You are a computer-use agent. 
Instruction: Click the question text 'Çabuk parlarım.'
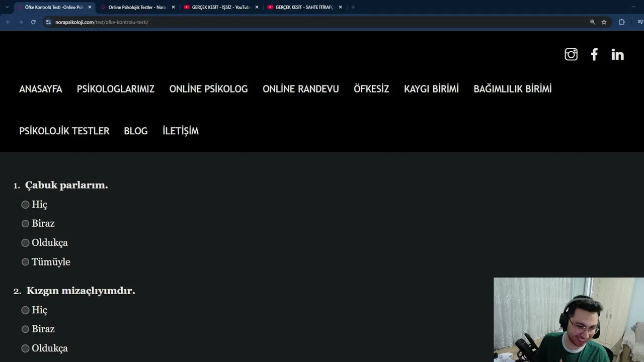pyautogui.click(x=66, y=185)
